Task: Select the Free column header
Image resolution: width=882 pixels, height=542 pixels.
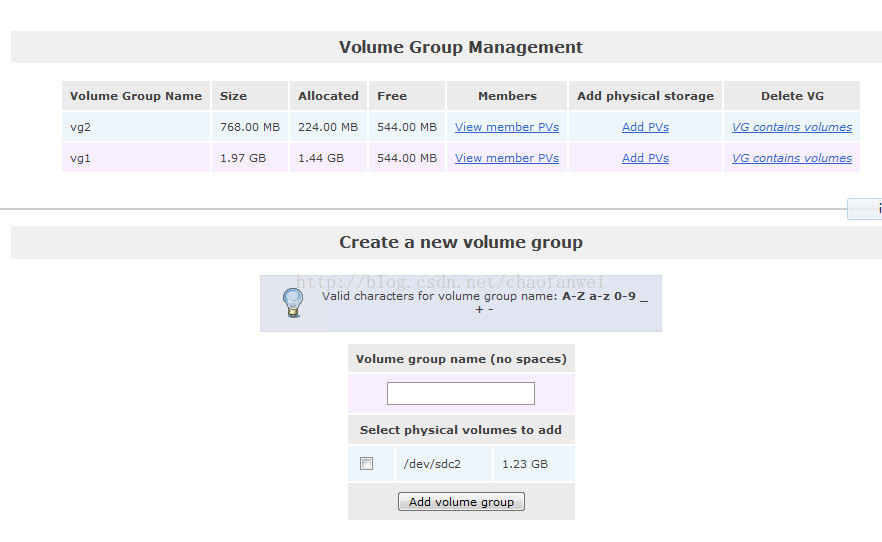Action: point(392,96)
